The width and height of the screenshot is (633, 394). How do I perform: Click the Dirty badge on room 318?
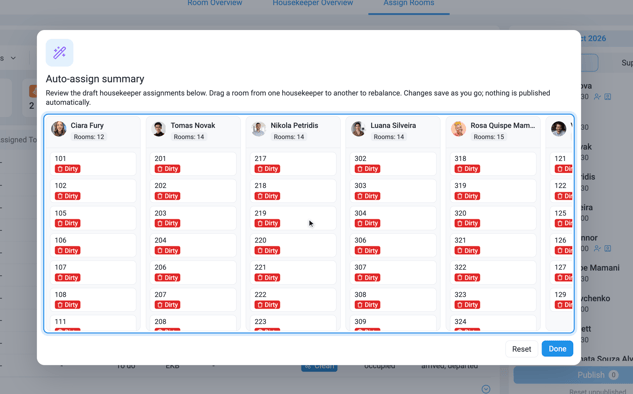467,169
